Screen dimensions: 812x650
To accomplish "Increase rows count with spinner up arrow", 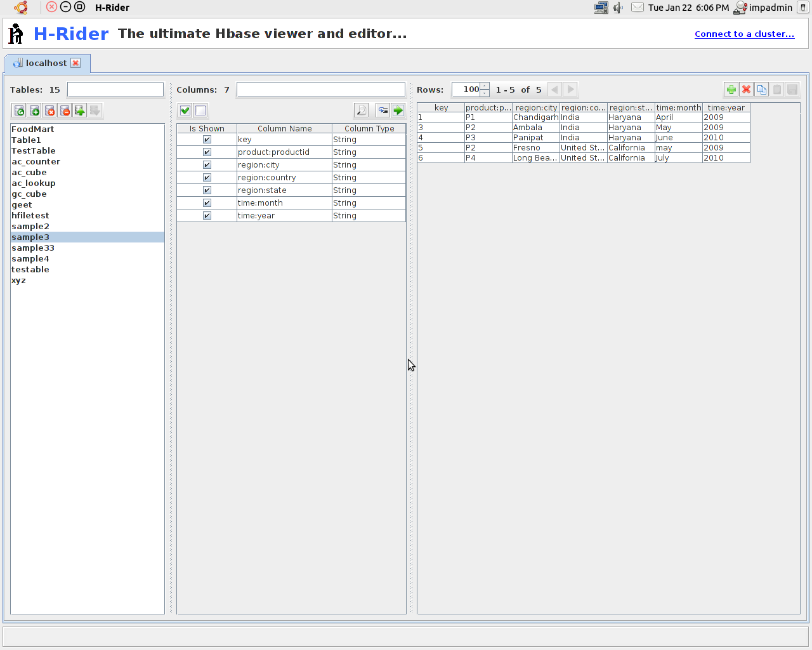I will [485, 86].
